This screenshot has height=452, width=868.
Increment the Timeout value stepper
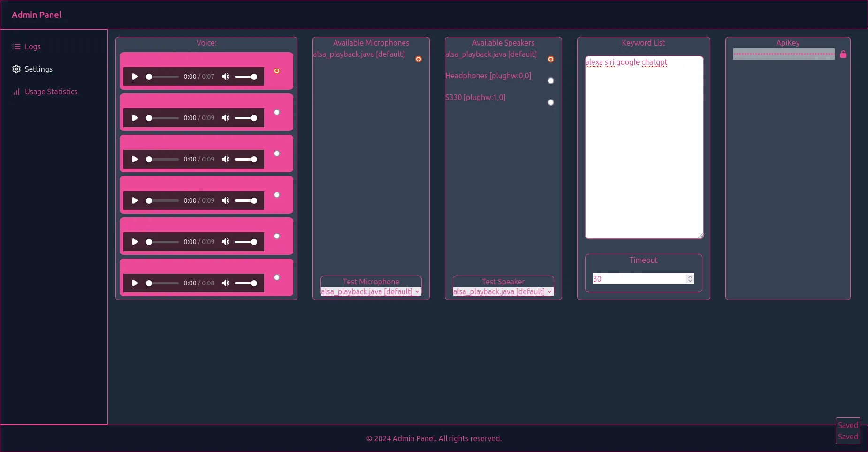point(690,276)
